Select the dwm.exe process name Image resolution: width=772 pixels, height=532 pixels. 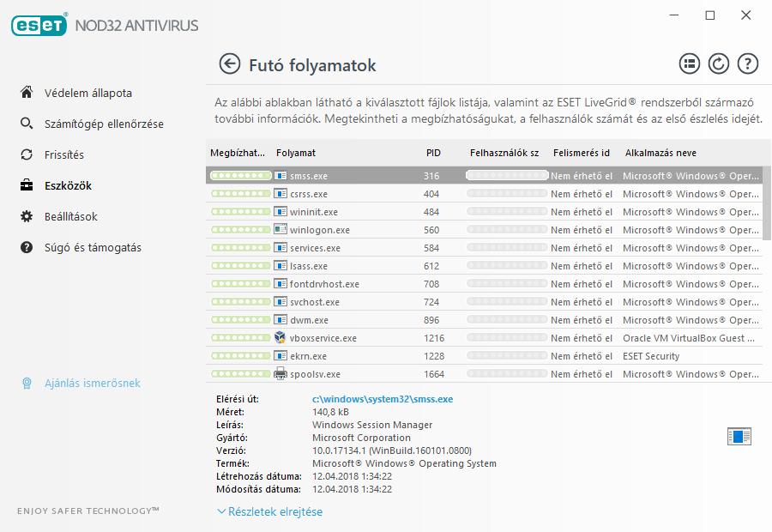tap(309, 320)
